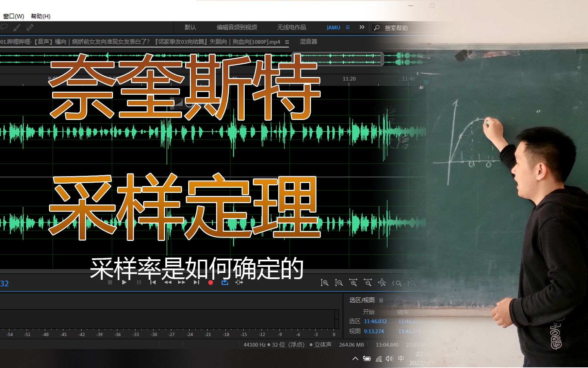Pause playback with the Pause button
588x368 pixels.
139,282
